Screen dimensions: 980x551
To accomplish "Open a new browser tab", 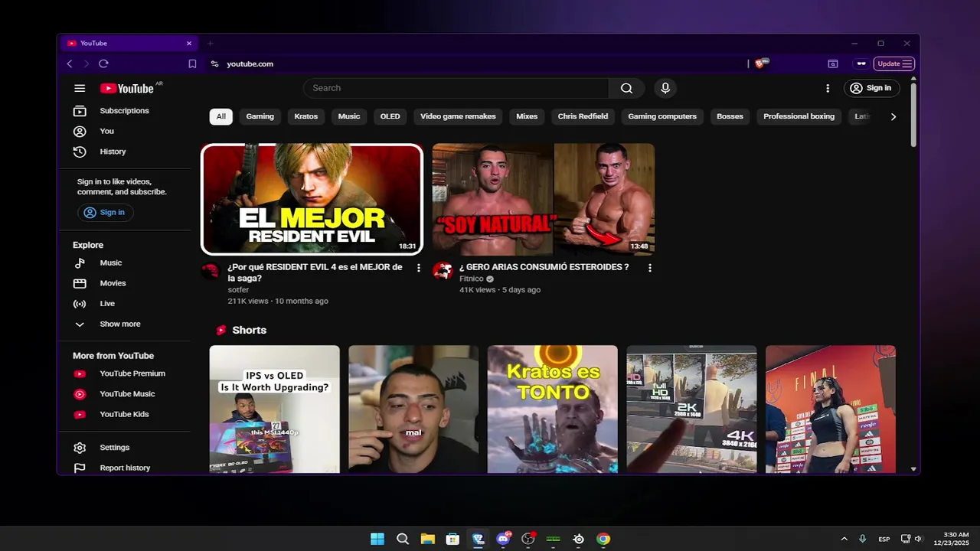I will [x=211, y=43].
